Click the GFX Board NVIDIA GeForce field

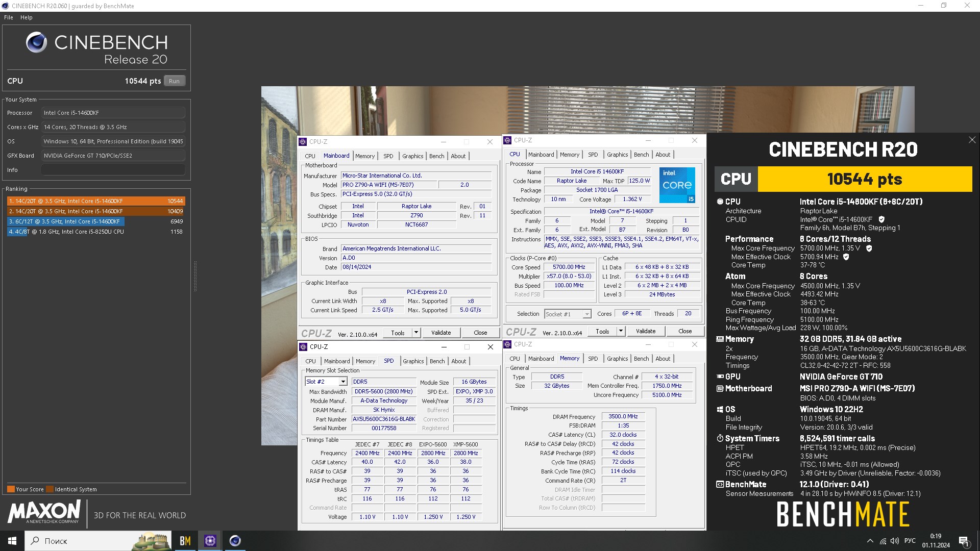113,156
